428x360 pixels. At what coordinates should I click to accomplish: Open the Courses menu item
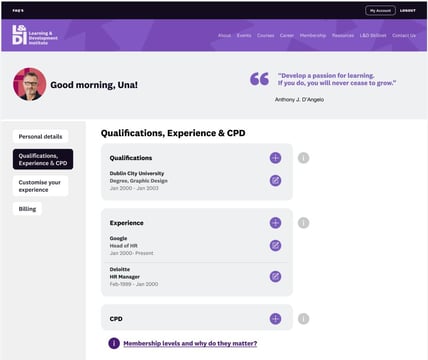pos(266,35)
